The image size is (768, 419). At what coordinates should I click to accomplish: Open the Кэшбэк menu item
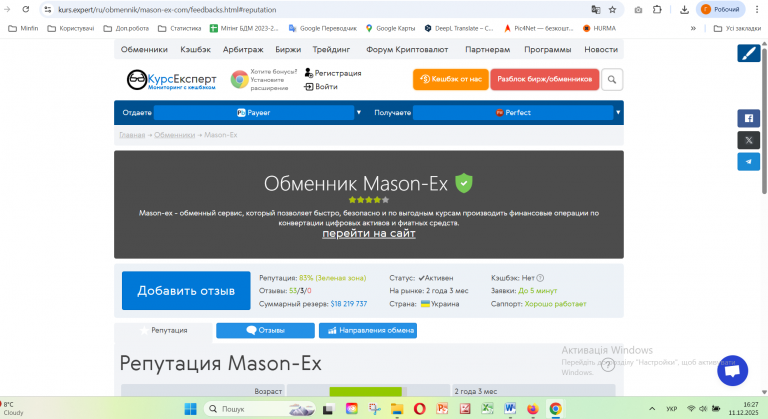point(195,49)
